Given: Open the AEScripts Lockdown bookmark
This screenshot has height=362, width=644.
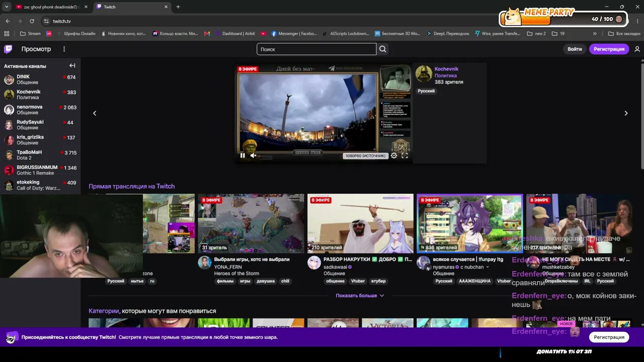Looking at the screenshot, I should pos(346,34).
